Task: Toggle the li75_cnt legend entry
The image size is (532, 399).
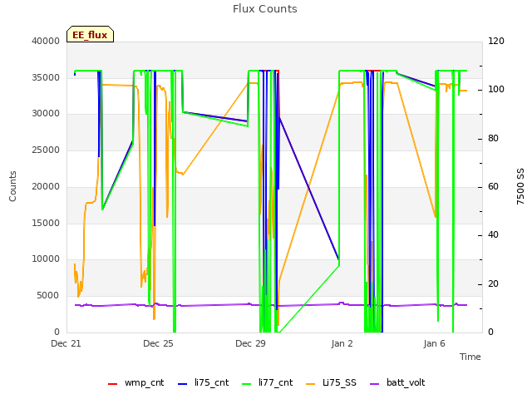Action: click(203, 382)
